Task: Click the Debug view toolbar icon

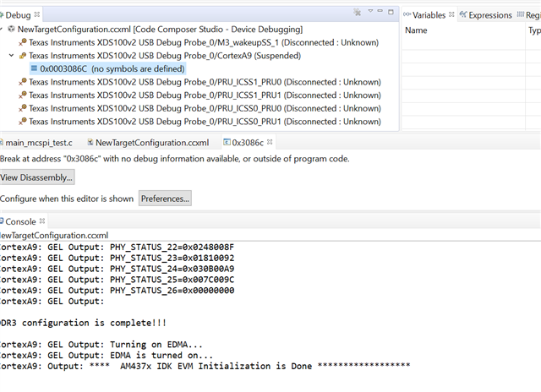Action: [x=357, y=13]
